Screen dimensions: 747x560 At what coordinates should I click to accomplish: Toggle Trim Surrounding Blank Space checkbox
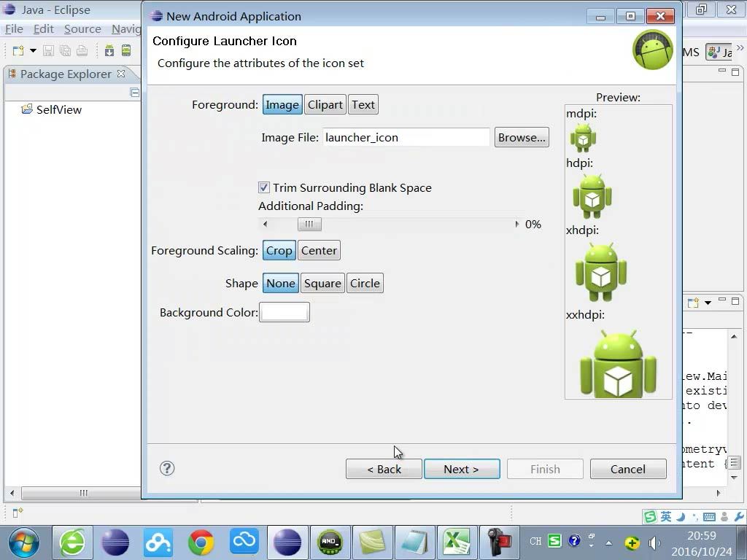tap(264, 187)
